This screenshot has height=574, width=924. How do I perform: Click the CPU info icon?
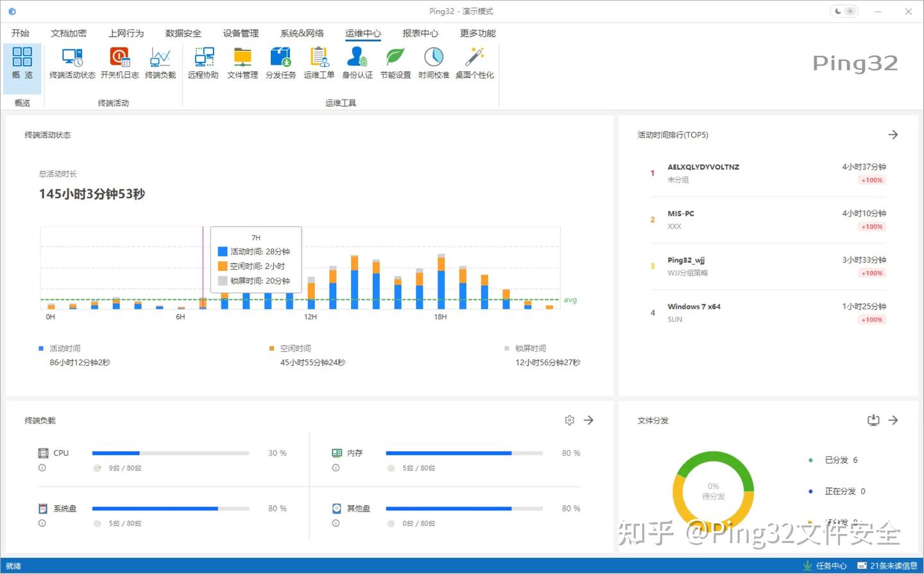(x=42, y=468)
